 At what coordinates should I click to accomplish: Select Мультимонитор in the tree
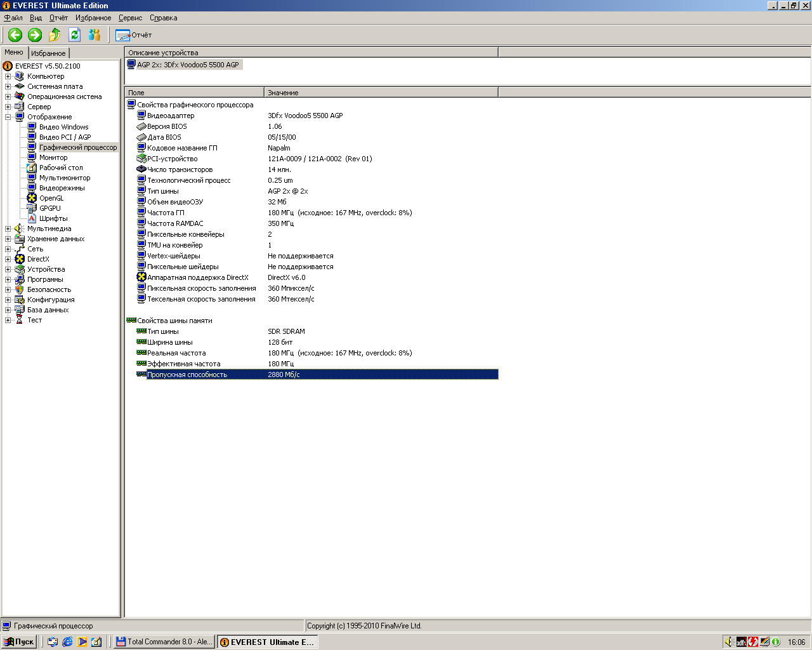(65, 178)
